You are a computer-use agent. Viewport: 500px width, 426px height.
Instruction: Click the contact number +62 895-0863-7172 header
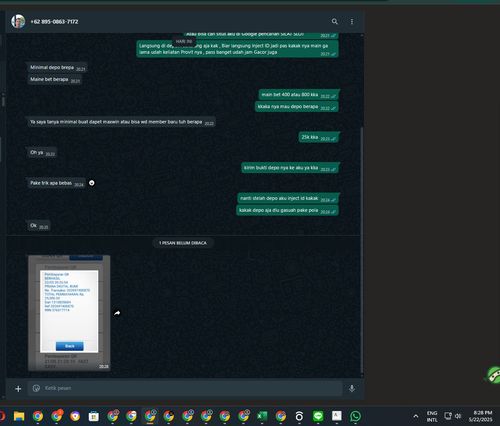click(x=54, y=22)
